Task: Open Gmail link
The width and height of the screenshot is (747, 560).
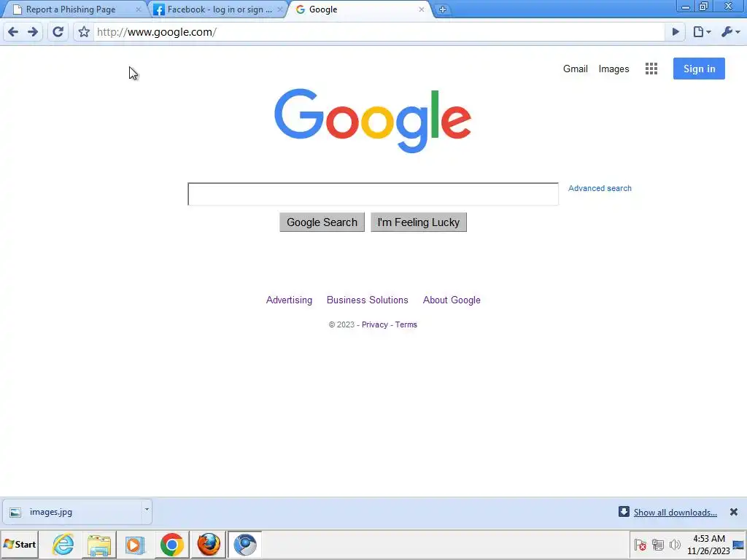Action: click(x=575, y=69)
